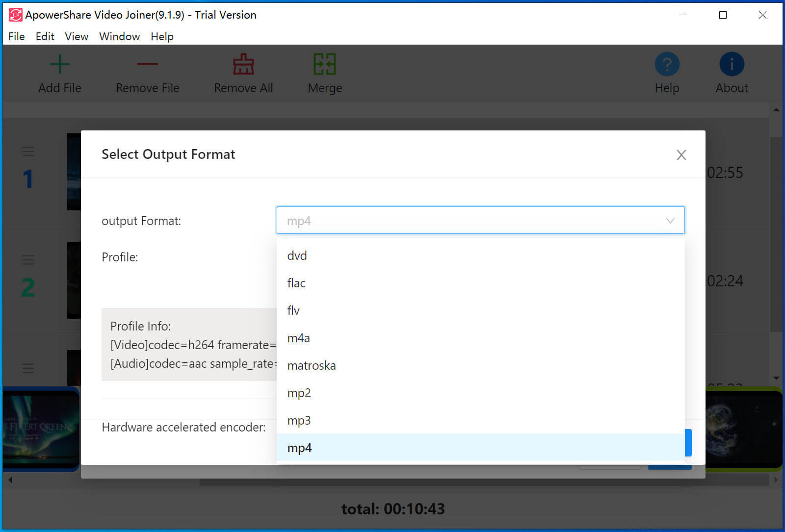This screenshot has width=785, height=532.
Task: Choose matroska from the dropdown list
Action: click(312, 365)
